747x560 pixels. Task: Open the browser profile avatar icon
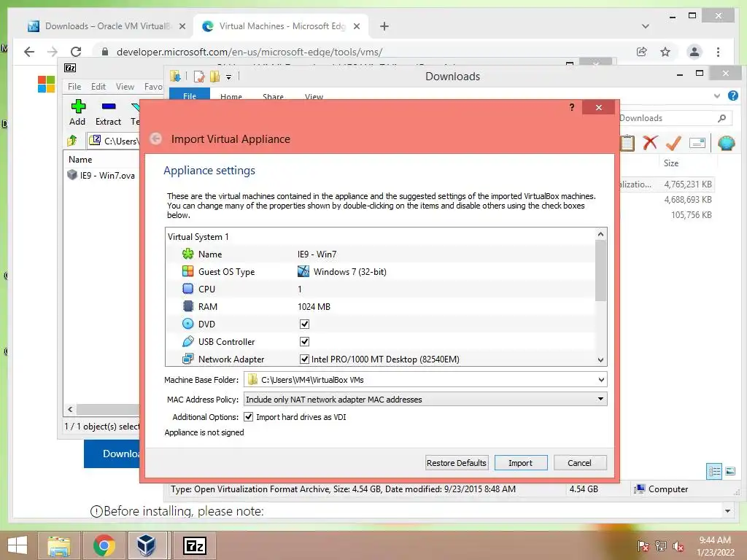[694, 52]
